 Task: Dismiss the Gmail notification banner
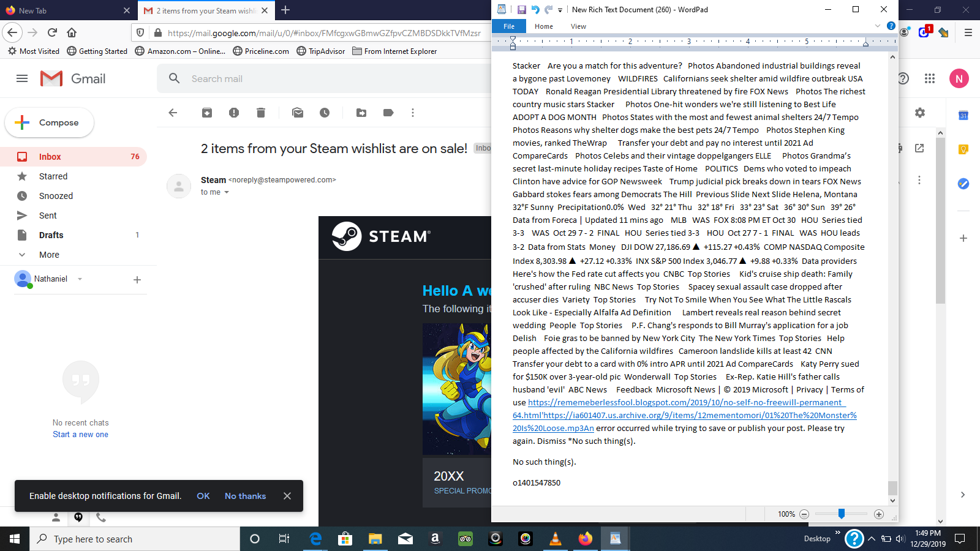[x=287, y=496]
